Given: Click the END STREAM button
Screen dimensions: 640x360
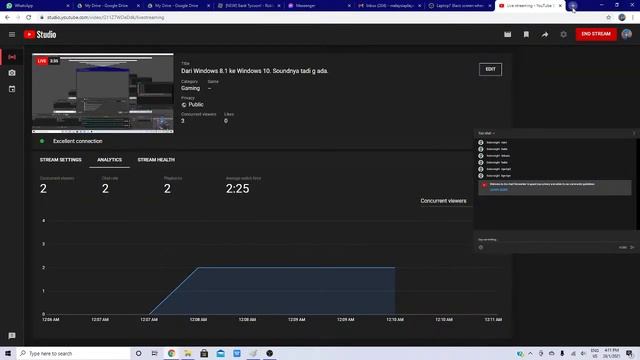Looking at the screenshot, I should [x=596, y=34].
